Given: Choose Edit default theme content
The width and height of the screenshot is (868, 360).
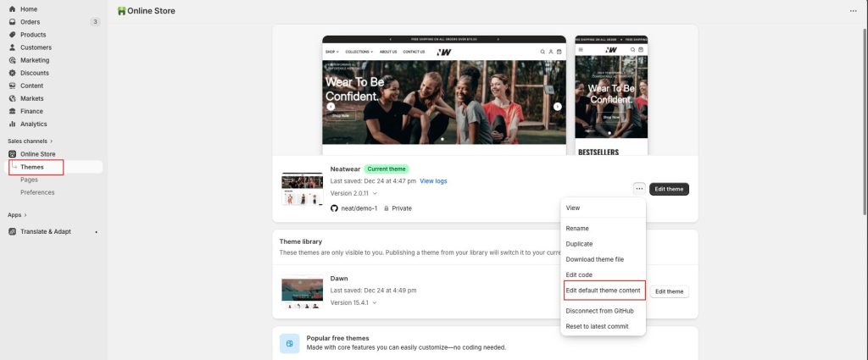Looking at the screenshot, I should pyautogui.click(x=603, y=291).
